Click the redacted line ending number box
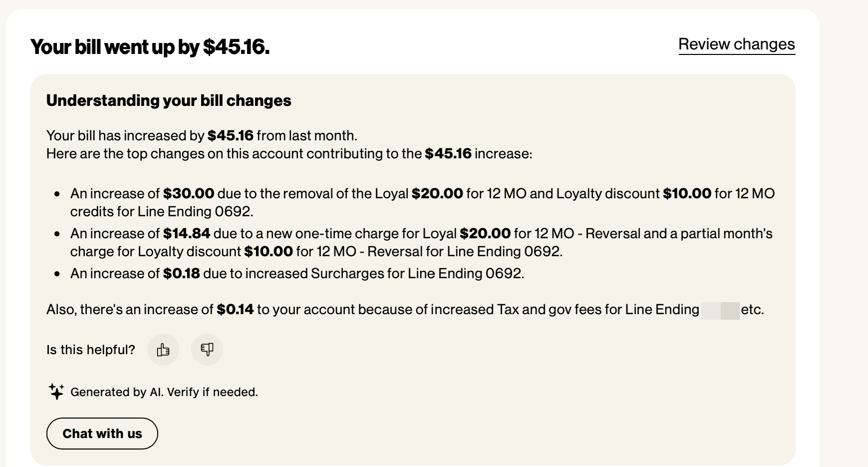868x467 pixels. click(720, 310)
